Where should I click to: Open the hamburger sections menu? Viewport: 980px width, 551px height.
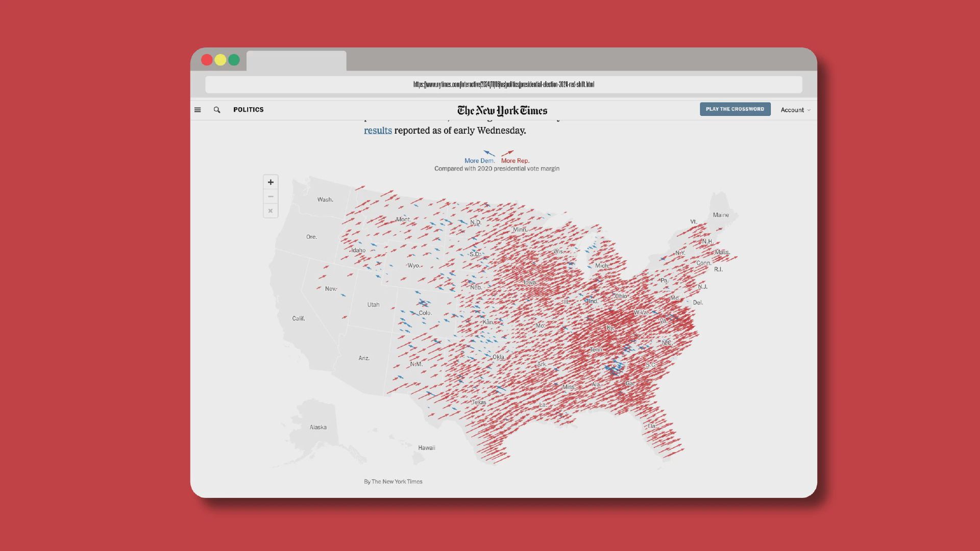coord(198,110)
